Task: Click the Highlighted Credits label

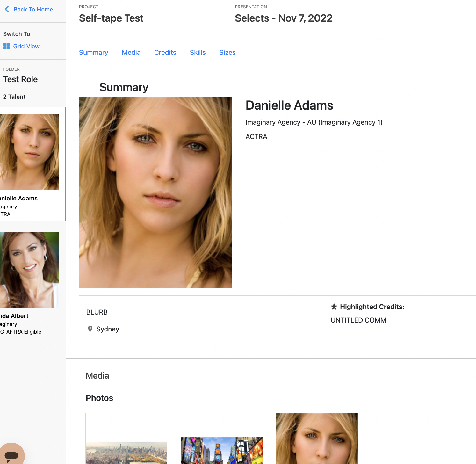Action: coord(372,307)
